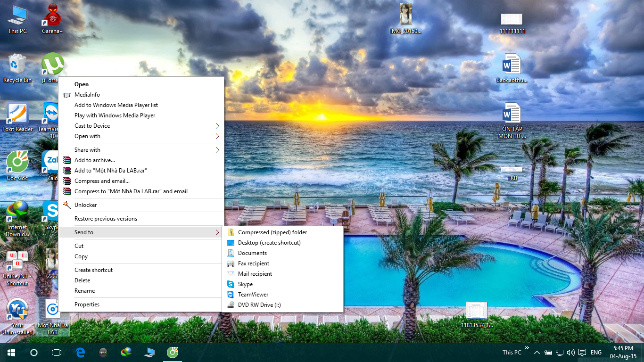The height and width of the screenshot is (362, 644).
Task: Select Desktop (create shortcut) option
Action: pyautogui.click(x=269, y=243)
